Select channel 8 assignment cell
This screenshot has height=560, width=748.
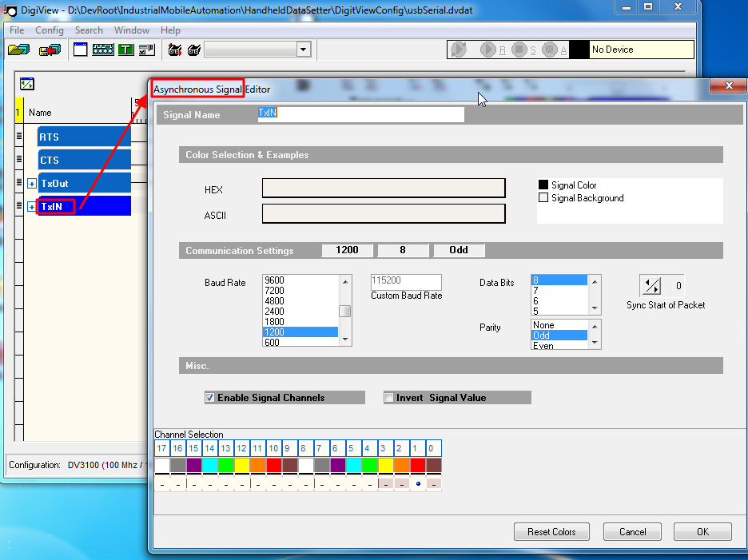tap(306, 483)
